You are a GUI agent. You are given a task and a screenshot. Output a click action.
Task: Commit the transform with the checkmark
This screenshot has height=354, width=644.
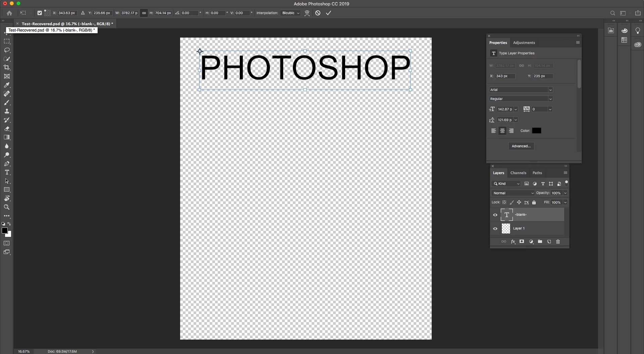coord(328,13)
